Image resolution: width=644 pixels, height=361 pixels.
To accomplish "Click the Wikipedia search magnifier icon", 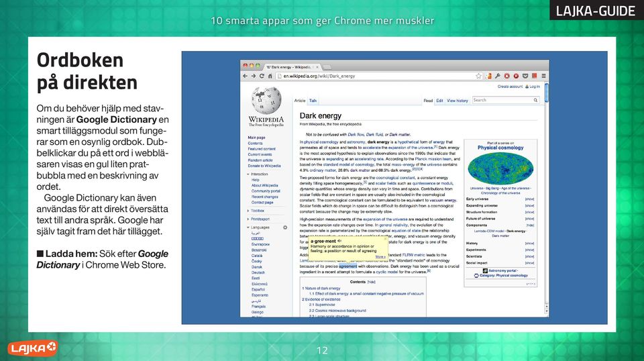I will click(535, 100).
